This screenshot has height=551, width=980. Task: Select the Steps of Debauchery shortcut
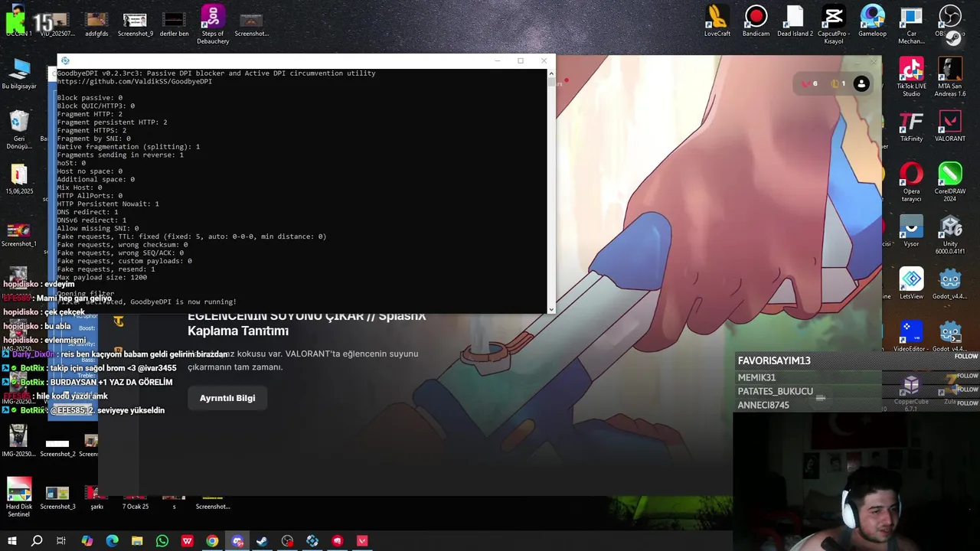pos(213,24)
